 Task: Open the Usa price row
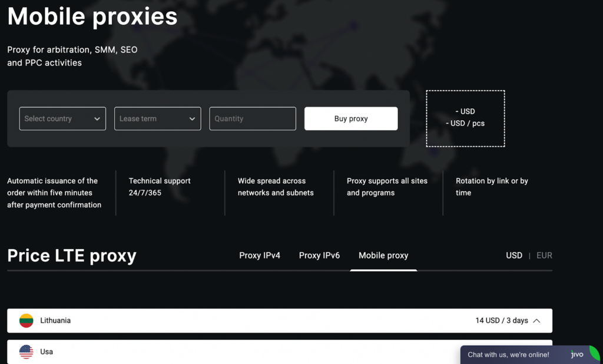click(280, 352)
